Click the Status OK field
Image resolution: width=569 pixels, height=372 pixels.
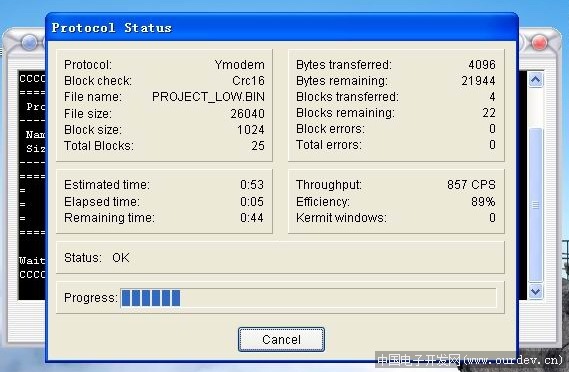coord(280,258)
